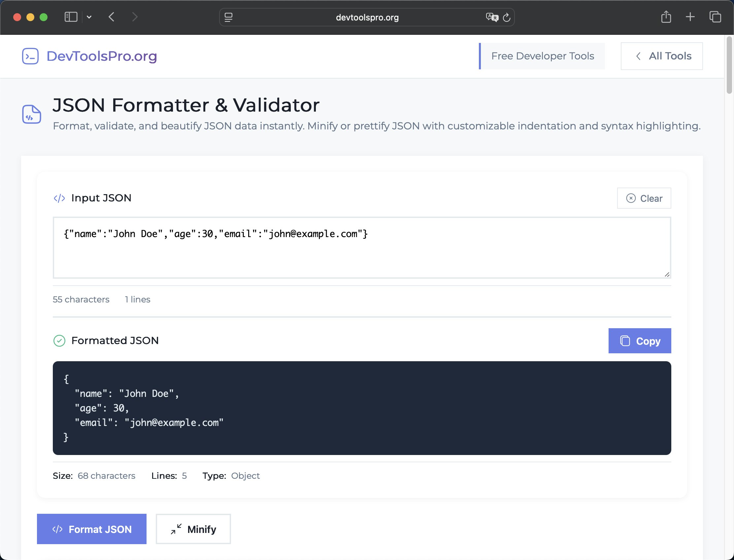
Task: Expand the sidebar options chevron
Action: pos(88,17)
